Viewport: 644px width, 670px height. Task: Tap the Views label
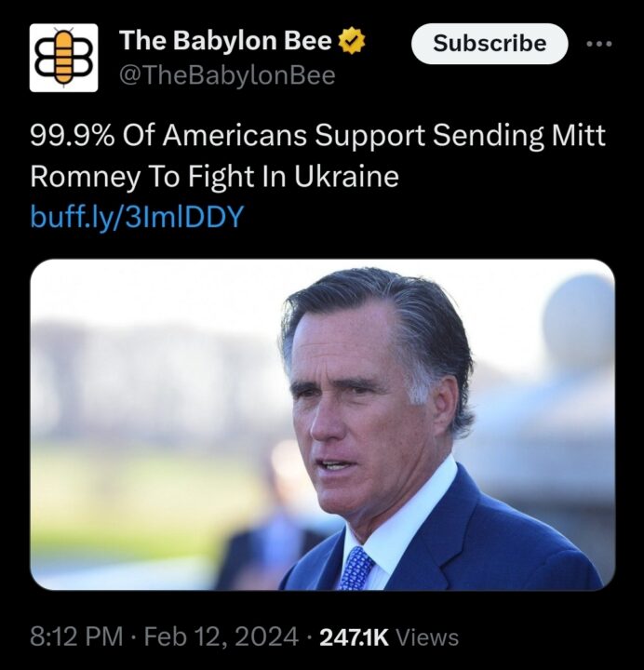(x=427, y=637)
